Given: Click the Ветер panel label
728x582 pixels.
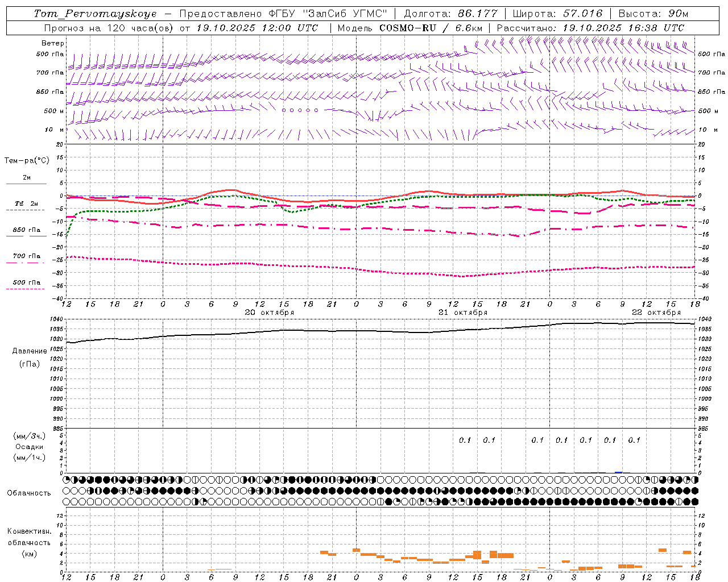Looking at the screenshot, I should (52, 43).
